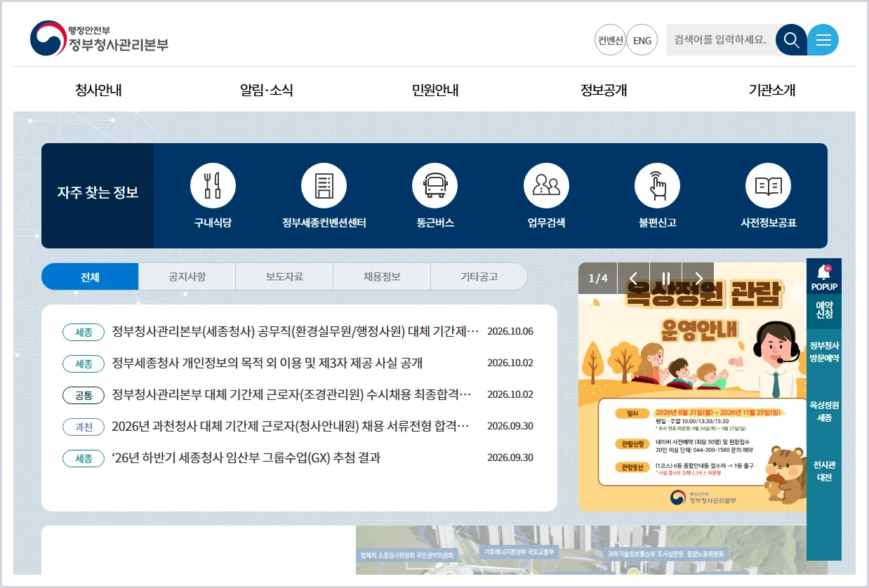Show previous banner slide arrow
This screenshot has width=869, height=588.
pyautogui.click(x=633, y=278)
